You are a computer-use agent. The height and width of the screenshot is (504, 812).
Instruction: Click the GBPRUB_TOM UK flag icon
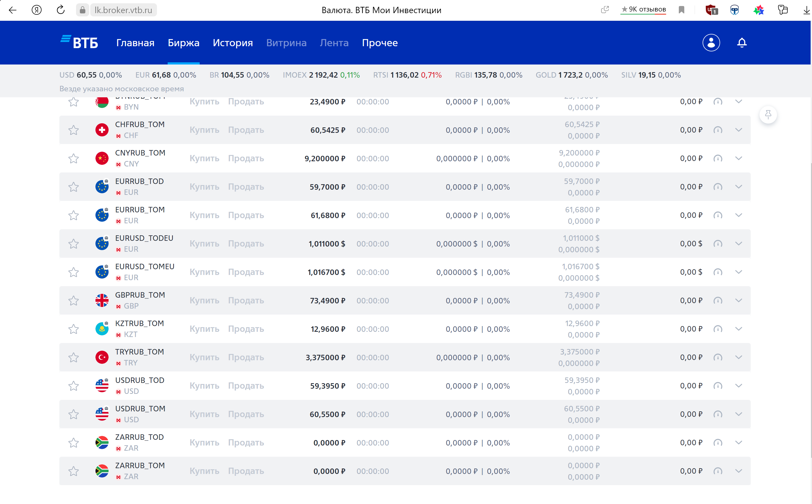(102, 300)
